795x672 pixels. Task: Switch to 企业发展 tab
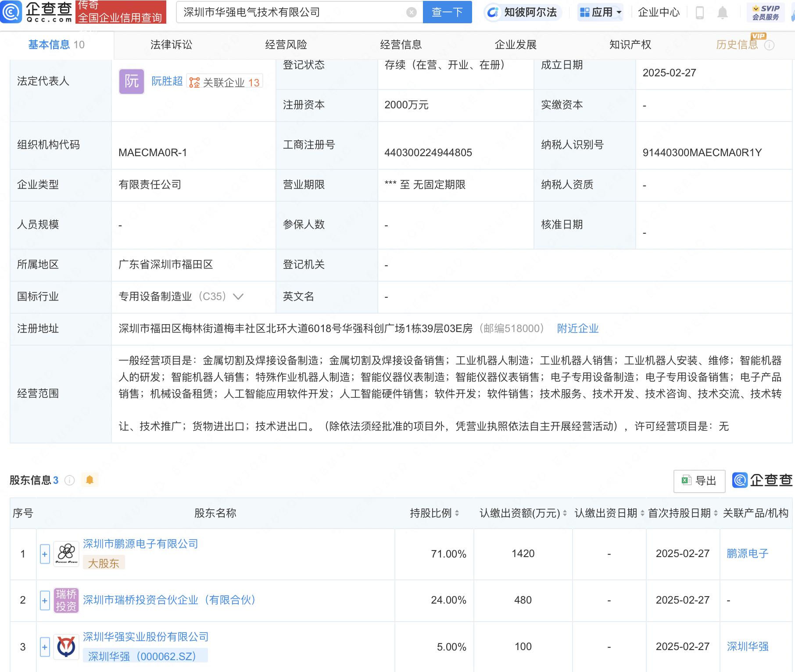click(x=516, y=45)
